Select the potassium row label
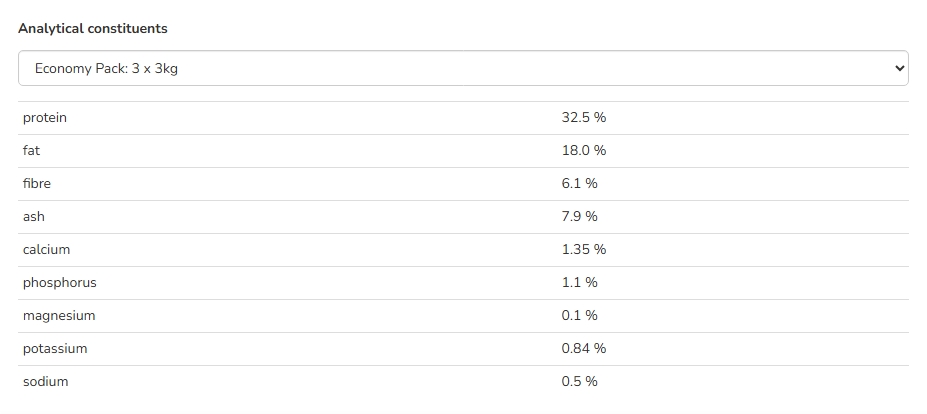 [55, 349]
